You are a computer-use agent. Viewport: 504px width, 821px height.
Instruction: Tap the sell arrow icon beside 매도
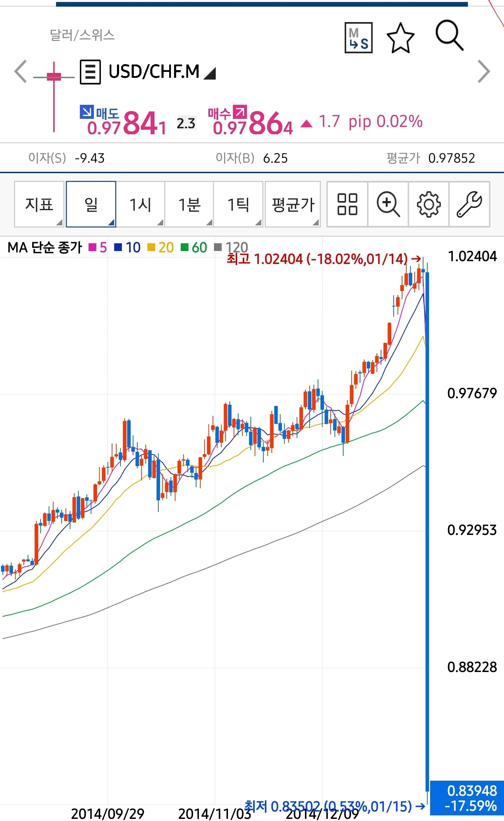click(86, 111)
